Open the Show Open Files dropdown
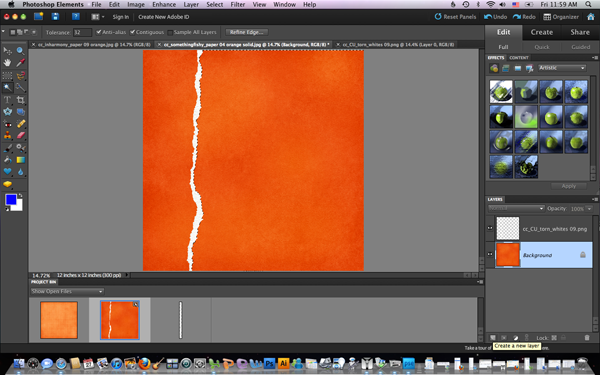The image size is (600, 375). pyautogui.click(x=67, y=291)
